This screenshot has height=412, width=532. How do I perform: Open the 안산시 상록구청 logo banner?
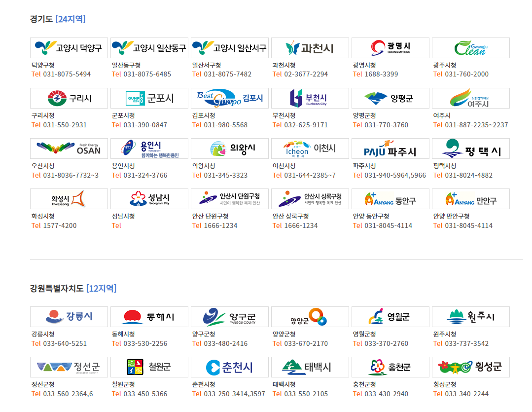pyautogui.click(x=310, y=199)
